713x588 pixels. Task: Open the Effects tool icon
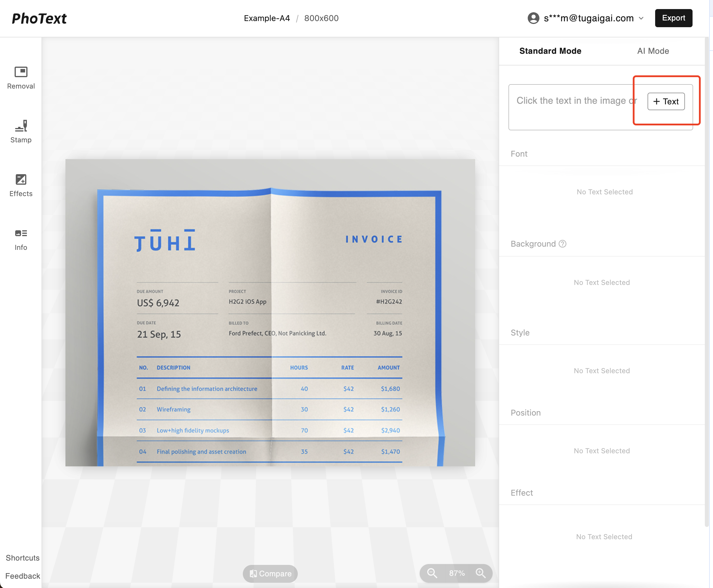point(21,179)
